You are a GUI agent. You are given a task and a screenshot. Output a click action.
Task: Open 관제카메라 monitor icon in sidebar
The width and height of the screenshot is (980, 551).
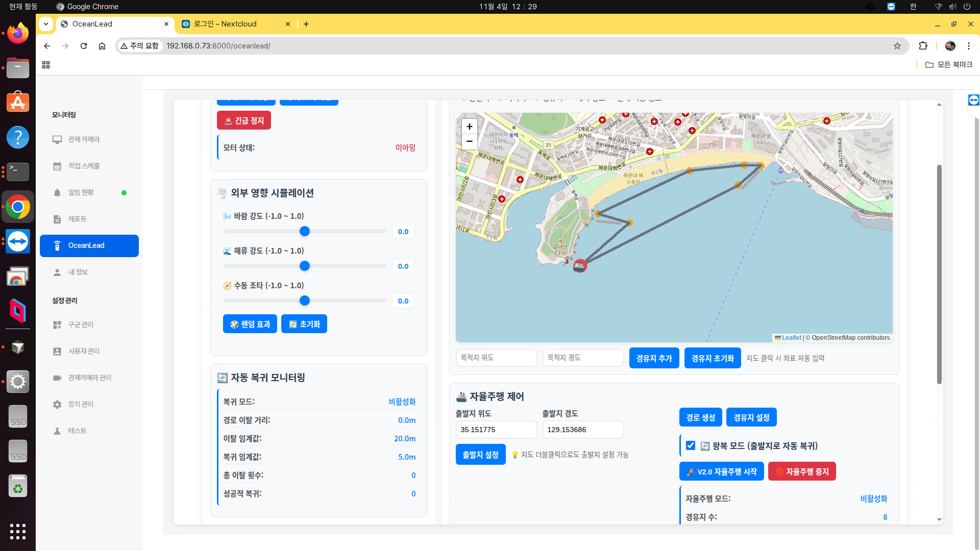(57, 139)
